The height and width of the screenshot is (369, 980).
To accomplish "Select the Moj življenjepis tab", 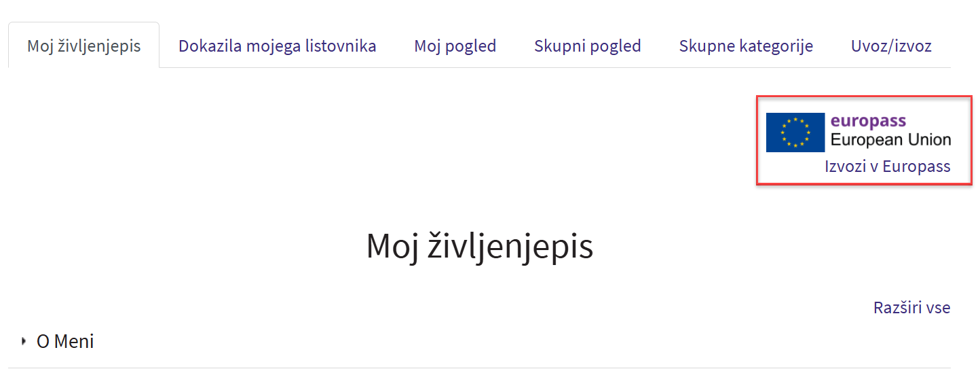I will tap(84, 46).
